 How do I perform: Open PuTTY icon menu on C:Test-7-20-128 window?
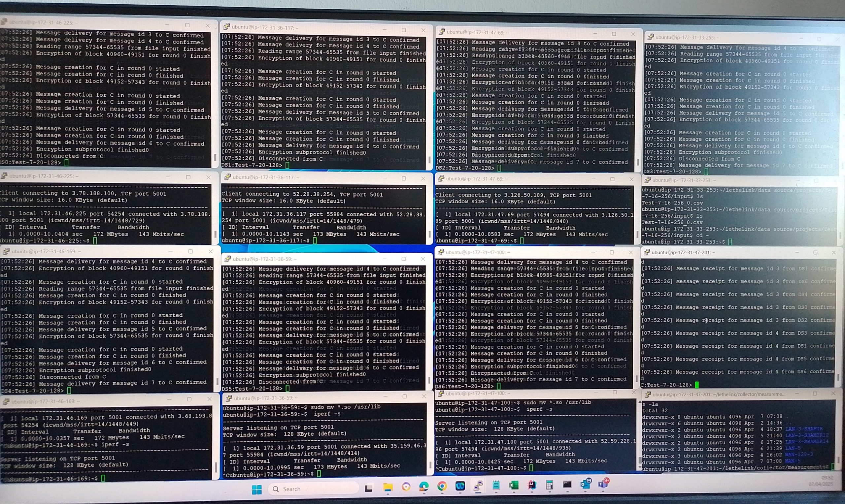click(x=647, y=252)
